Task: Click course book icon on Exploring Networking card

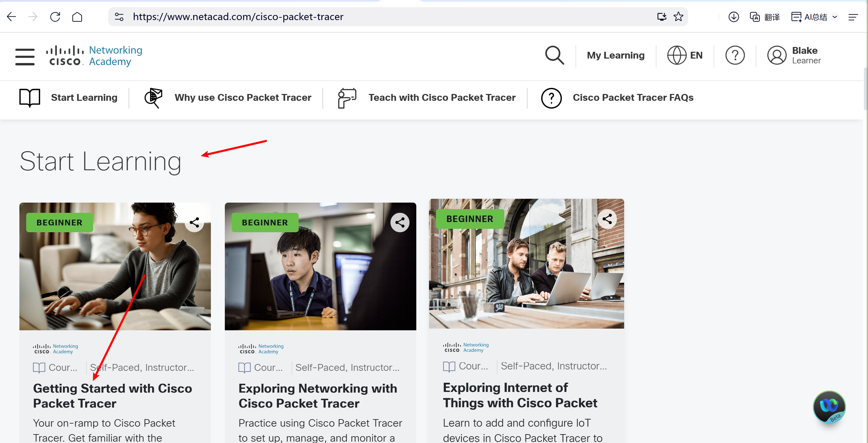Action: 245,367
